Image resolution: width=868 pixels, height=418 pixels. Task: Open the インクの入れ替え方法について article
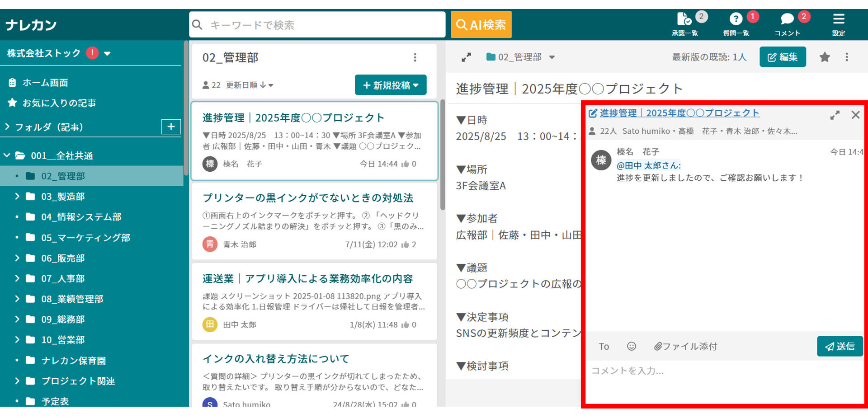coord(314,375)
